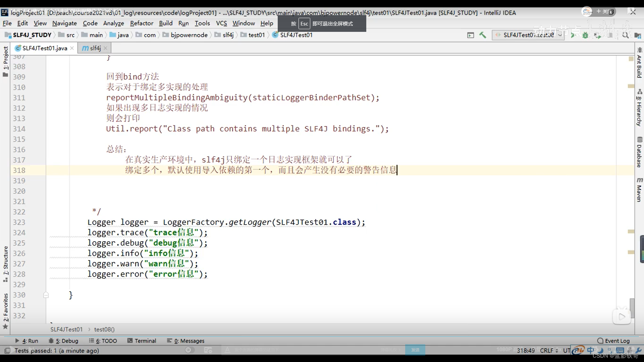Click test08() in the editor breadcrumb

pyautogui.click(x=104, y=329)
